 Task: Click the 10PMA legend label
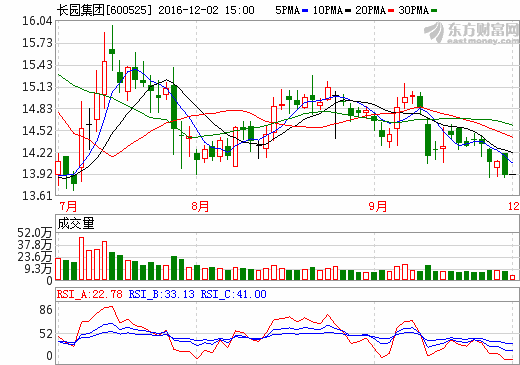[328, 10]
